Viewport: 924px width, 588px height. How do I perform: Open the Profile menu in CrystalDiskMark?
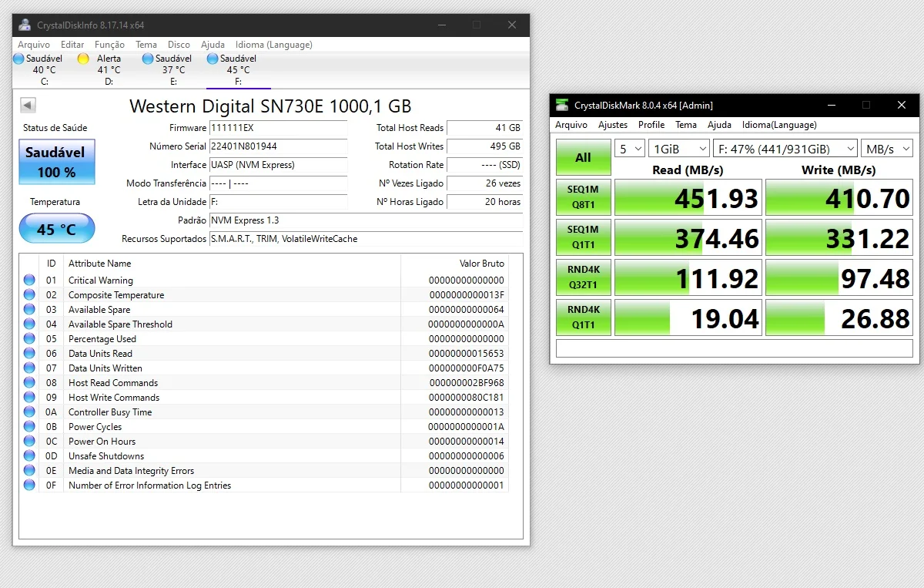pos(651,125)
